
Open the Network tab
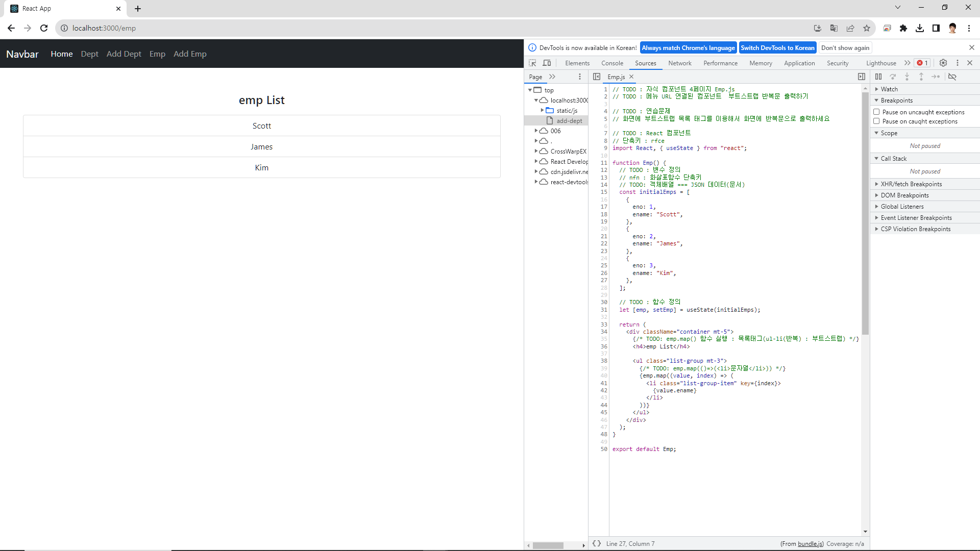679,63
